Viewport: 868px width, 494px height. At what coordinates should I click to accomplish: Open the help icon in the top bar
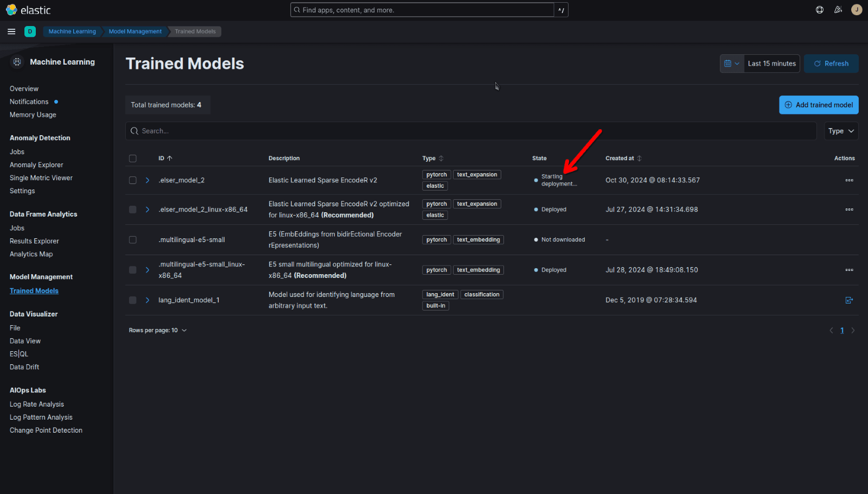coord(819,9)
